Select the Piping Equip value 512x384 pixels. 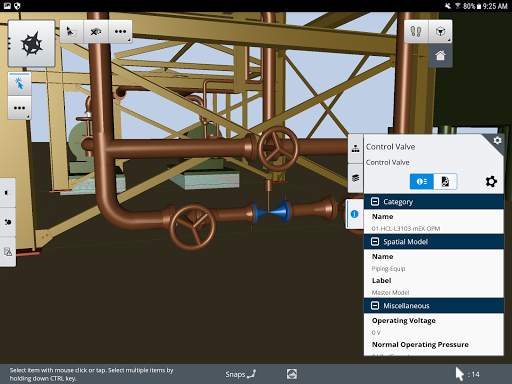click(x=388, y=269)
